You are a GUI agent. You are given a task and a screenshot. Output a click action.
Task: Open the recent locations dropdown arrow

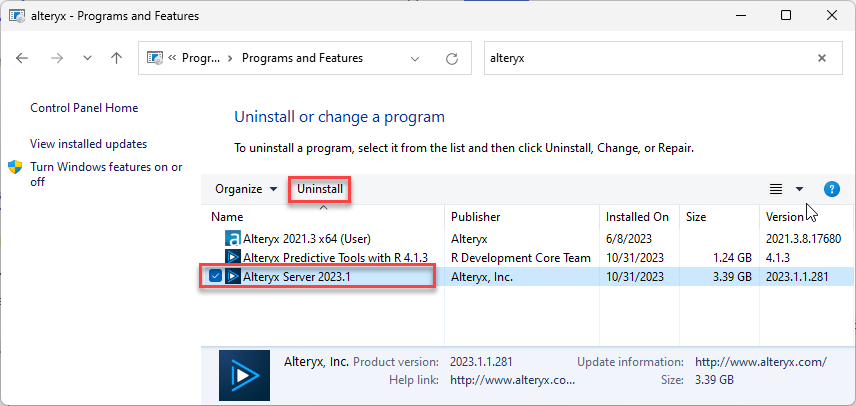click(87, 58)
